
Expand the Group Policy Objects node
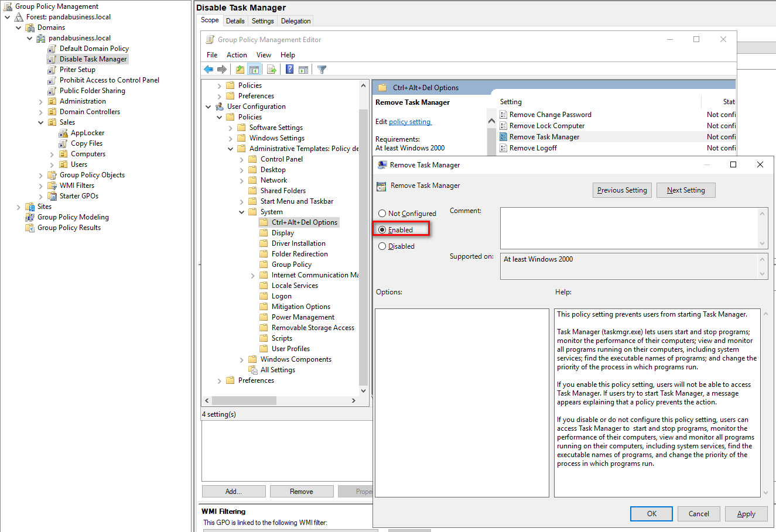click(41, 175)
